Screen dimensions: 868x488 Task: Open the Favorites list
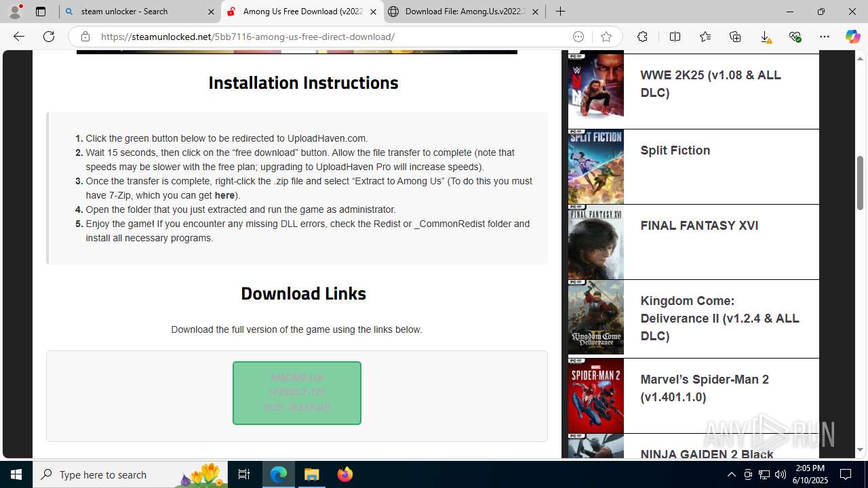coord(705,37)
